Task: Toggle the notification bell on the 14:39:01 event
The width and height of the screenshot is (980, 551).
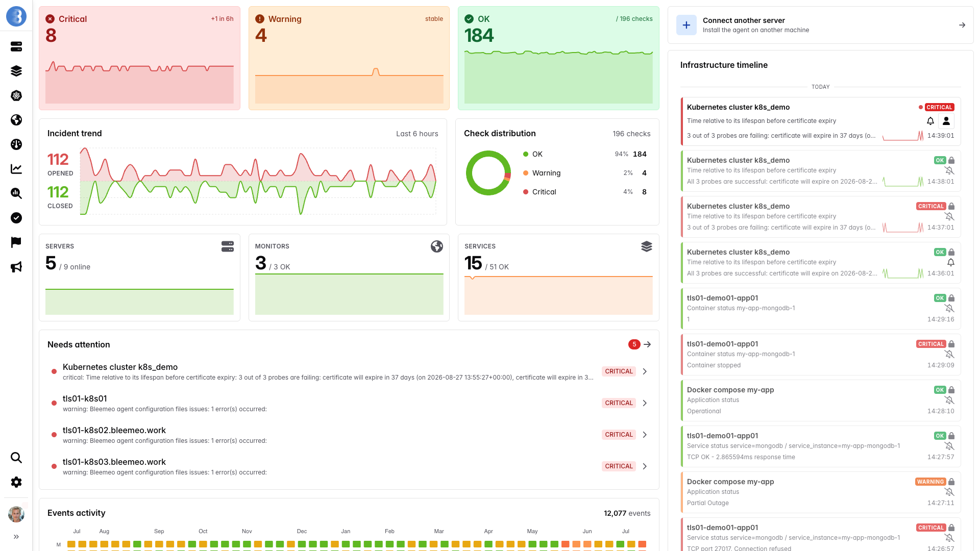Action: click(930, 121)
